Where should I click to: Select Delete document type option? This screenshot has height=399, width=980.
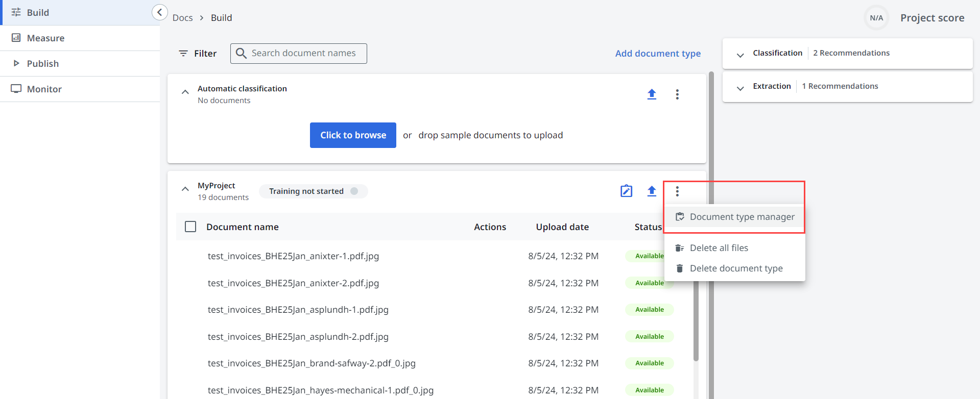coord(736,268)
